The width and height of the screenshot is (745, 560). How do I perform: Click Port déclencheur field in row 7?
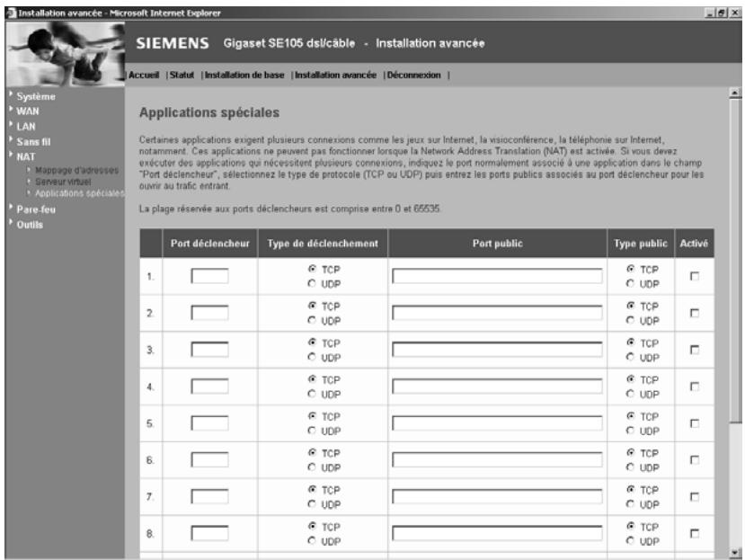(209, 497)
